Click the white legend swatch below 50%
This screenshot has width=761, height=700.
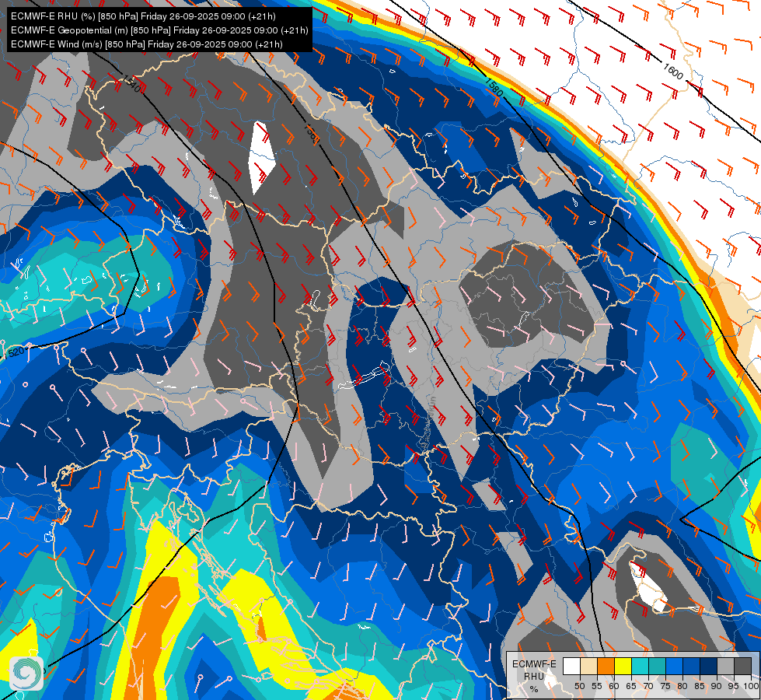tap(571, 666)
